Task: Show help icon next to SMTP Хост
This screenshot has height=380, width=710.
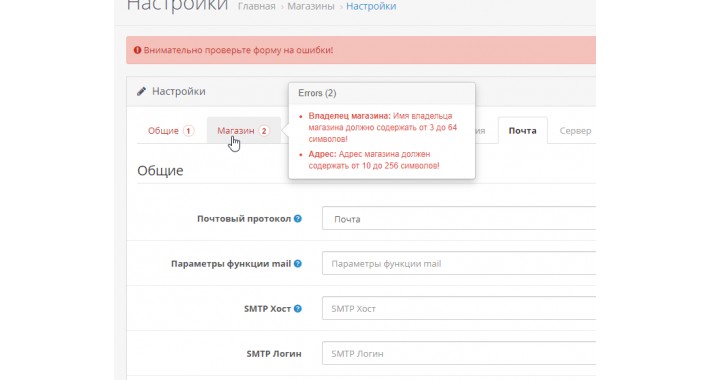Action: point(297,308)
